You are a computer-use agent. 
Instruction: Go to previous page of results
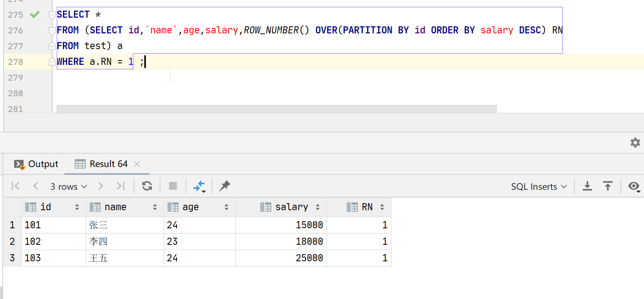pos(36,186)
